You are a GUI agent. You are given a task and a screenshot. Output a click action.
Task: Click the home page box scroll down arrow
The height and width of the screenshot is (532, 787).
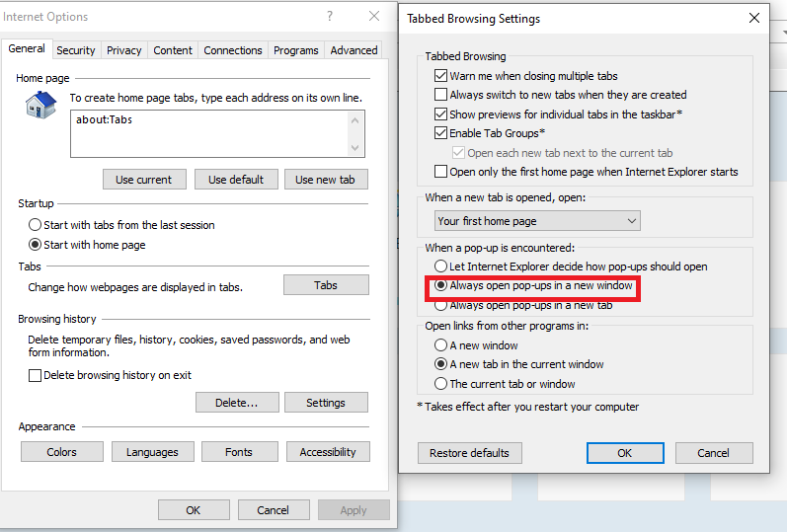point(354,147)
